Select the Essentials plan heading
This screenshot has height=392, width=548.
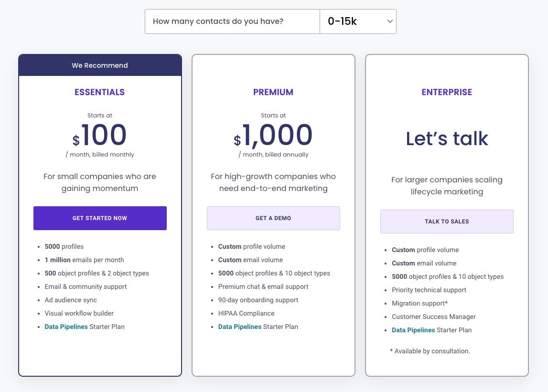(x=99, y=92)
